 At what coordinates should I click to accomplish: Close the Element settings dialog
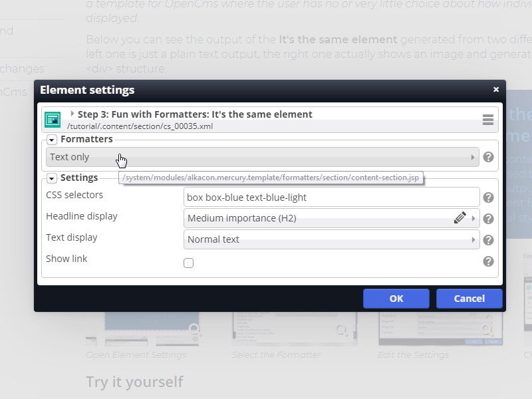pos(496,90)
